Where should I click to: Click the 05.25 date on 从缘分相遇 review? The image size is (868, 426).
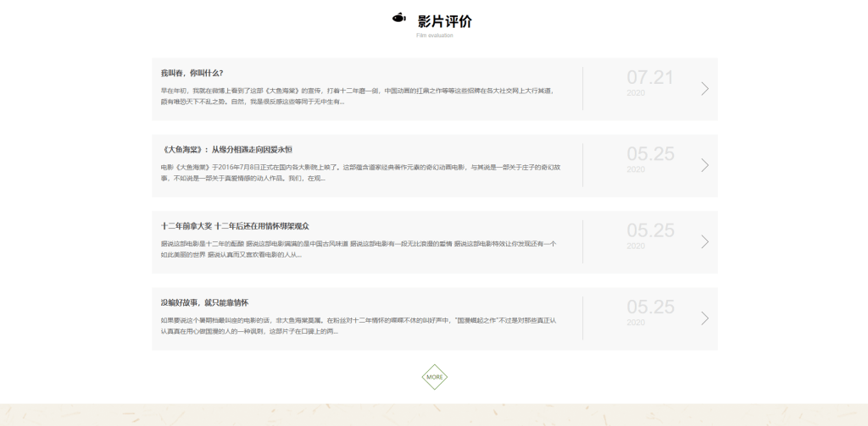pyautogui.click(x=650, y=154)
